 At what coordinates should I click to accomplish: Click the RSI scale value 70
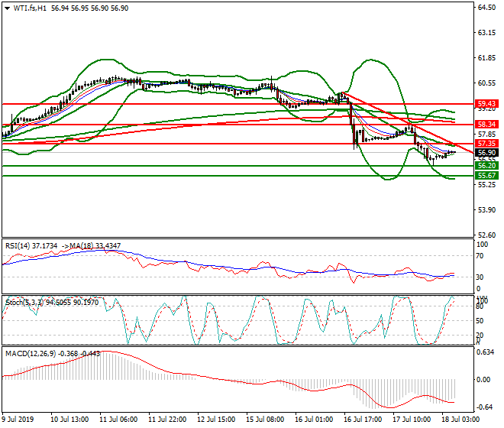pos(480,256)
